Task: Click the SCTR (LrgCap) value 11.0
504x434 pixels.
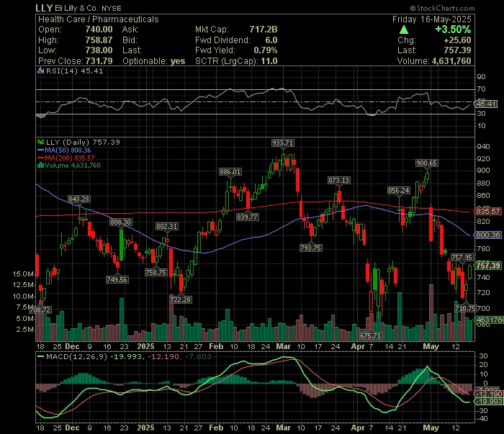Action: point(269,61)
